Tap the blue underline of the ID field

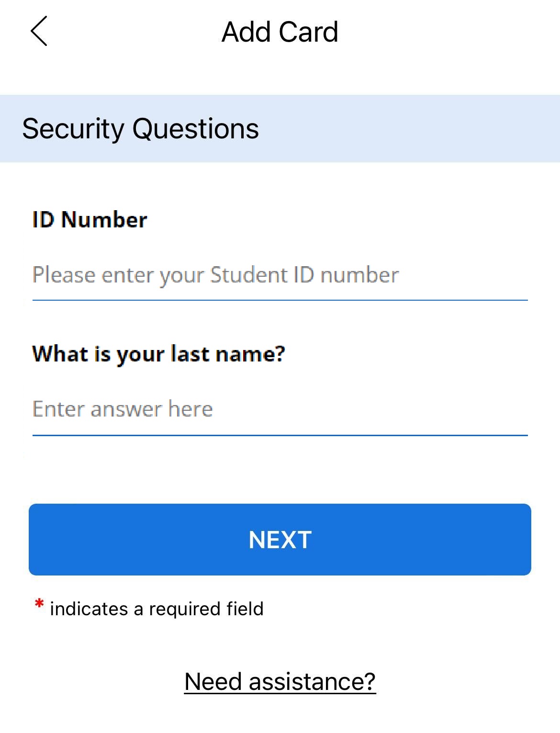click(280, 299)
